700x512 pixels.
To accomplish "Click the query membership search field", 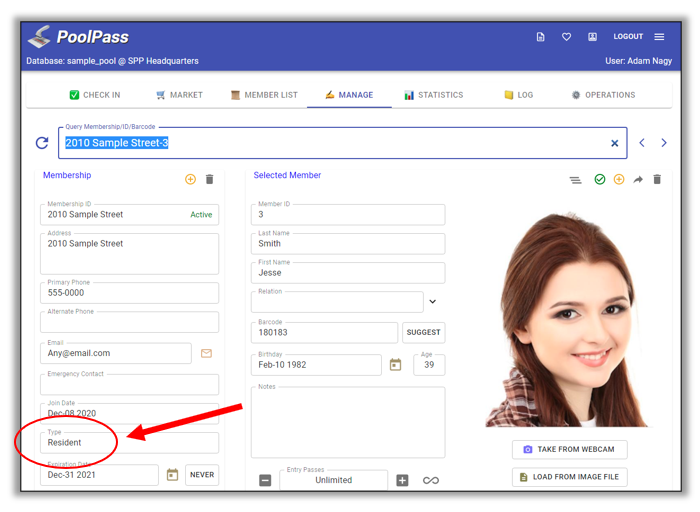I will click(342, 143).
